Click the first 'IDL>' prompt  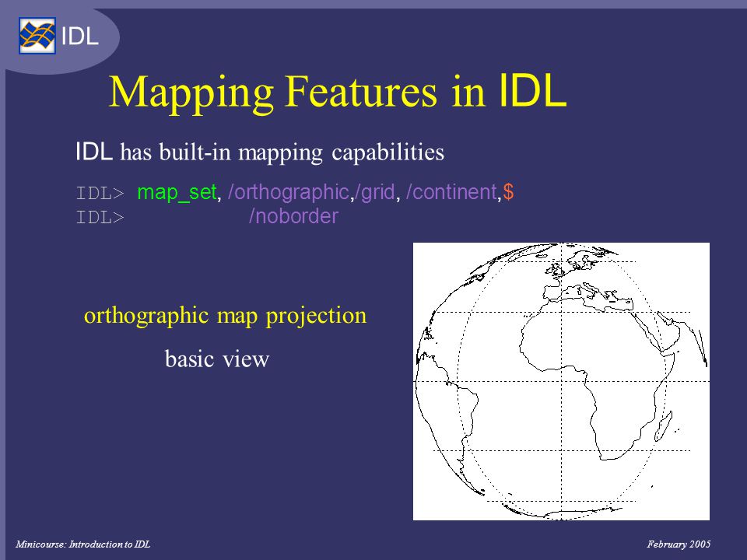click(100, 194)
